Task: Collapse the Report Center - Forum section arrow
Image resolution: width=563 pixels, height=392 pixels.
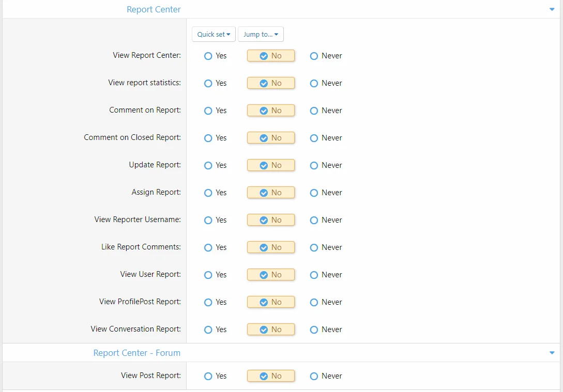Action: pos(552,353)
